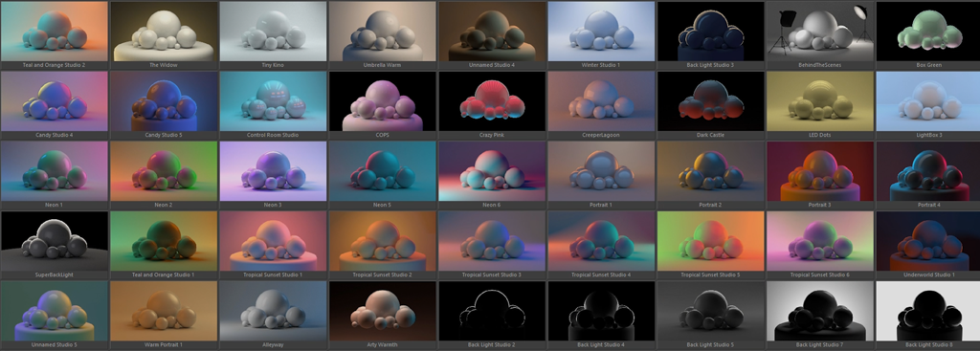Select the Back Light Studio 4 thumbnail

coord(601,311)
